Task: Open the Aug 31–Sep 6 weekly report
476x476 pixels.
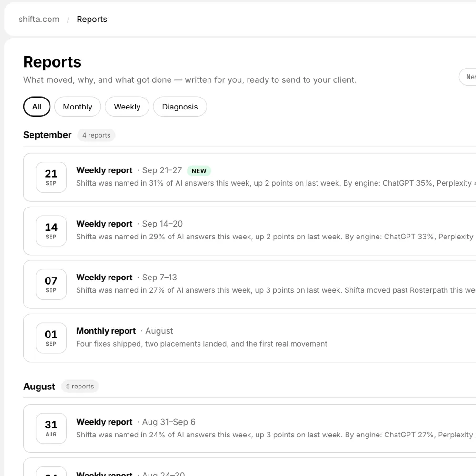Action: coord(249,428)
